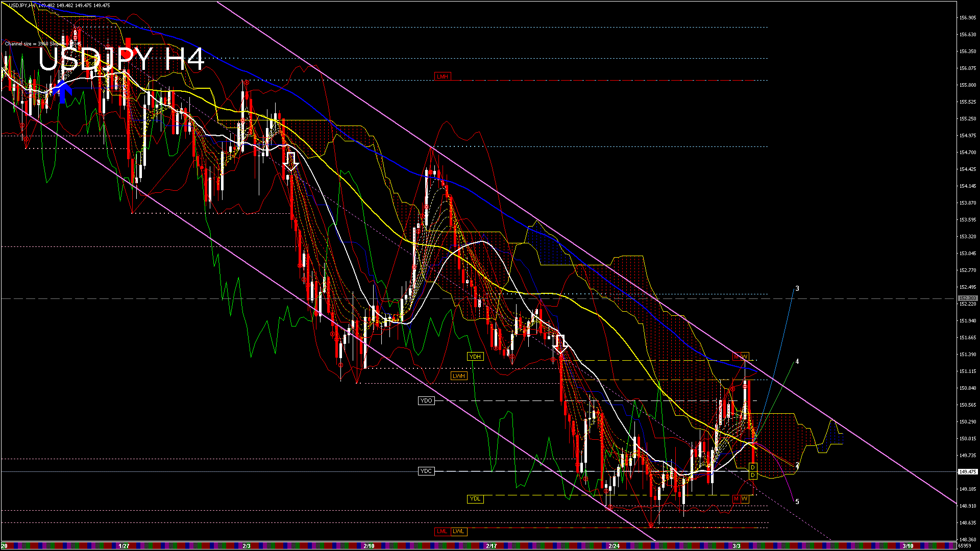Click the 151.115 price axis value
Viewport: 980px width, 551px height.
point(968,371)
